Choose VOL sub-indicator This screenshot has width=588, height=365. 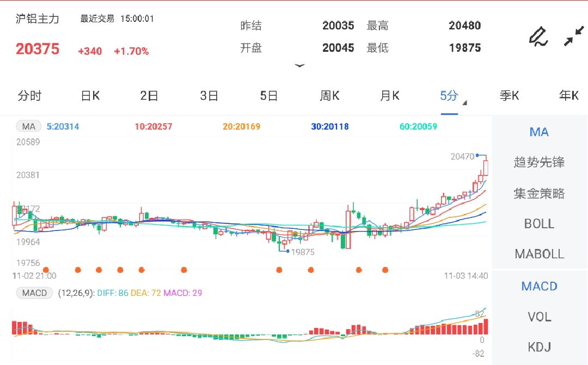539,317
